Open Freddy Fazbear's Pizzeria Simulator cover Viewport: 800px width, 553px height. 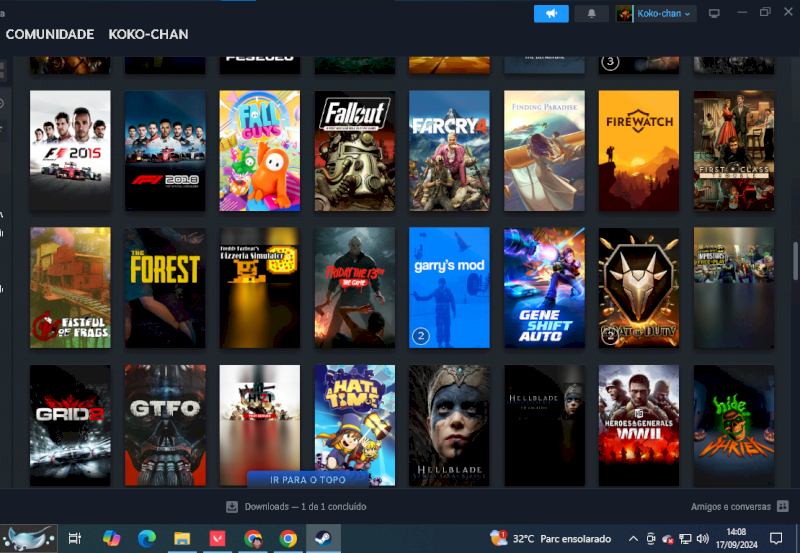260,288
